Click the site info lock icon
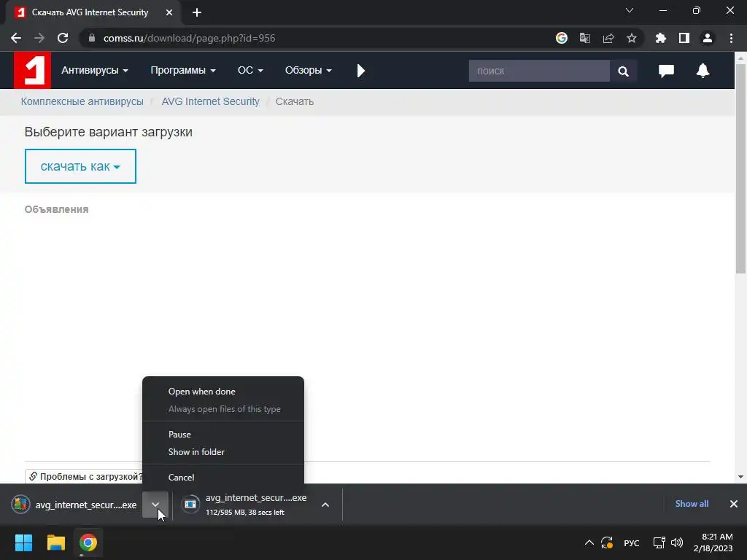 click(92, 38)
